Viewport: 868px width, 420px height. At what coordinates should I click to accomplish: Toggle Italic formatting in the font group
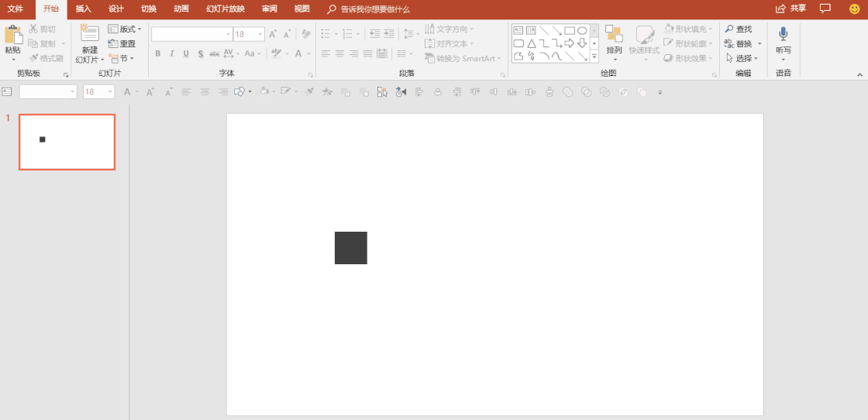point(172,53)
